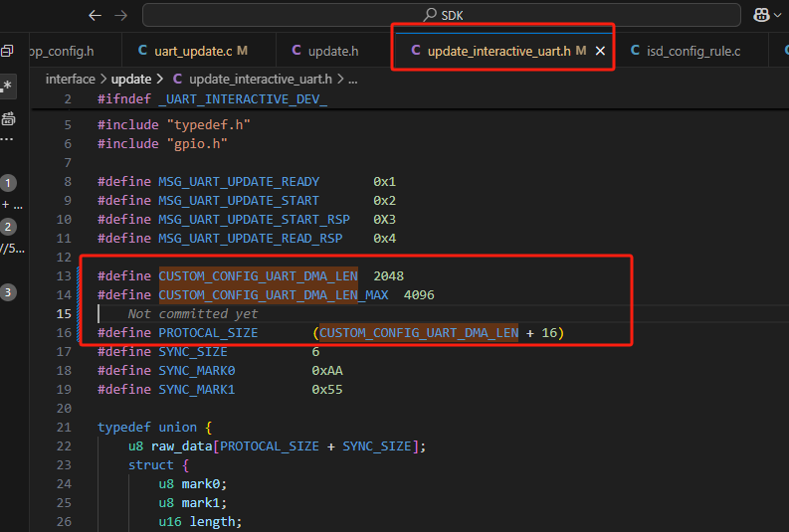The image size is (789, 532).
Task: Open the isd_config_rule.c tab
Action: [692, 51]
